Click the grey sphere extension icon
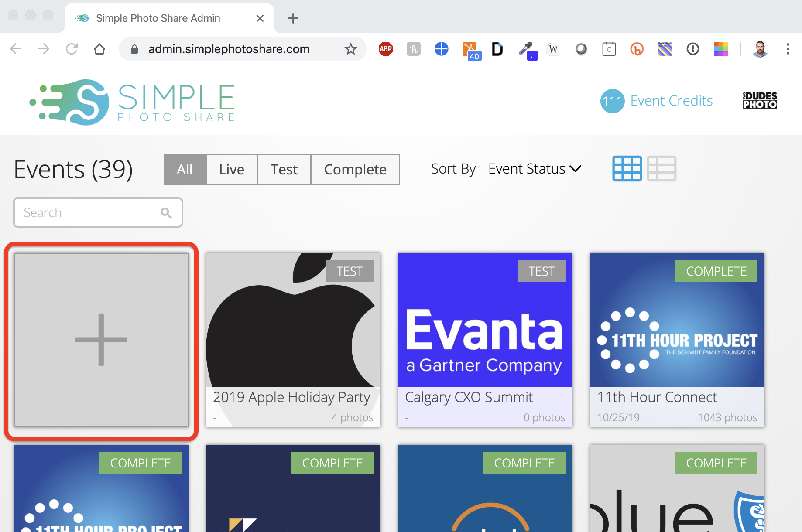The width and height of the screenshot is (802, 532). point(581,49)
